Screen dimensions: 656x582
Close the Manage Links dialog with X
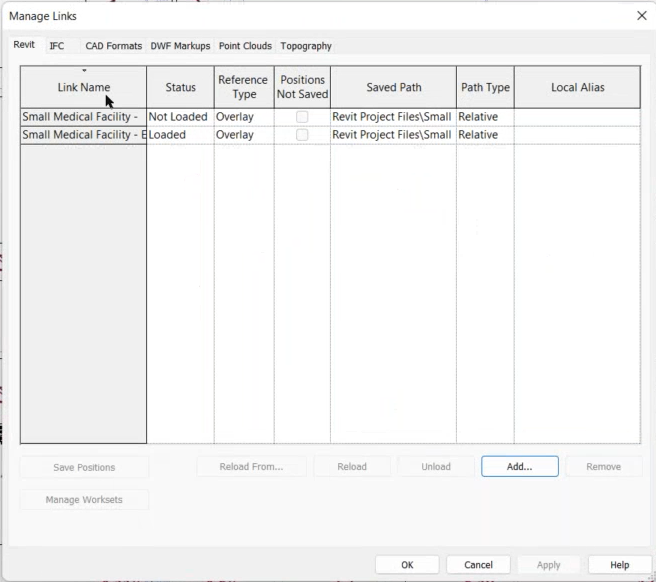pos(642,16)
